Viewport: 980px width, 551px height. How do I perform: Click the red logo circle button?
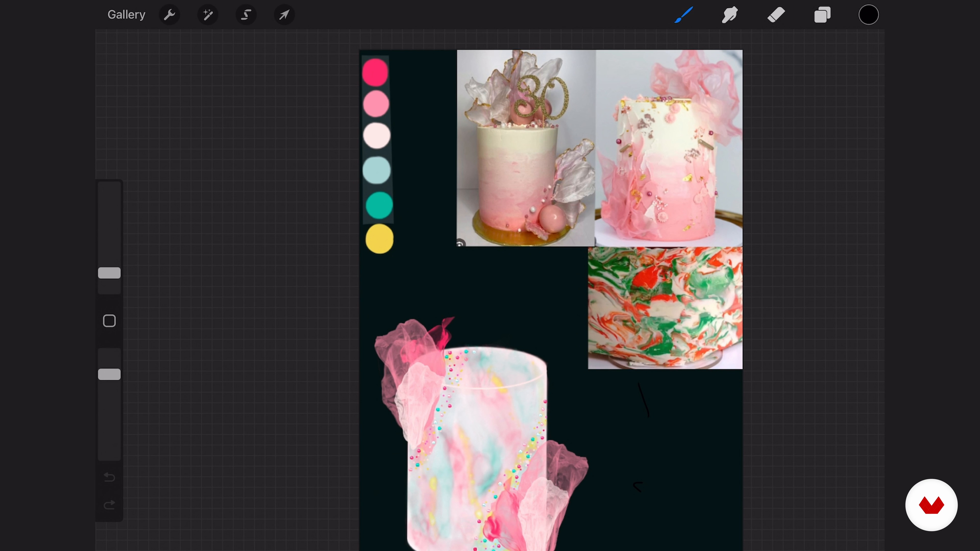[x=931, y=505]
